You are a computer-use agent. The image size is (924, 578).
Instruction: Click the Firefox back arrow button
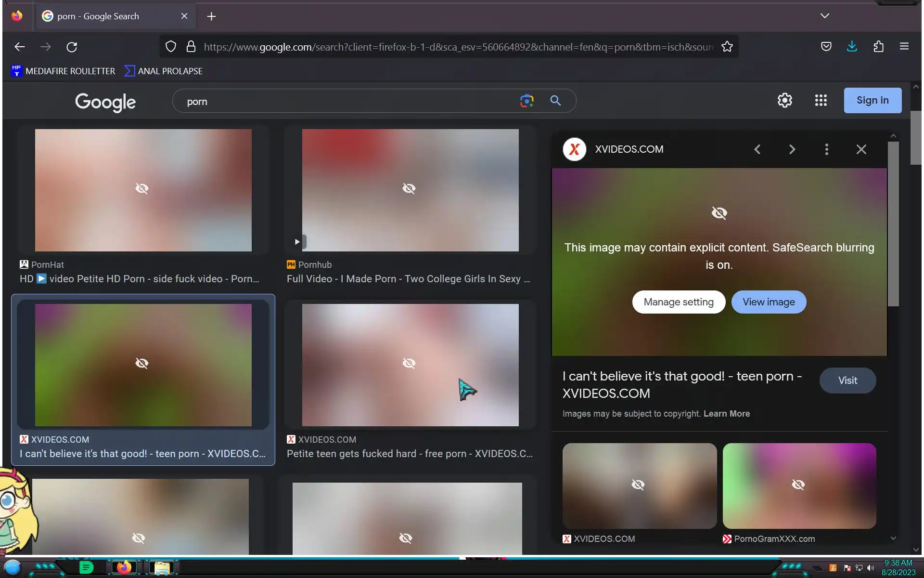[x=20, y=47]
